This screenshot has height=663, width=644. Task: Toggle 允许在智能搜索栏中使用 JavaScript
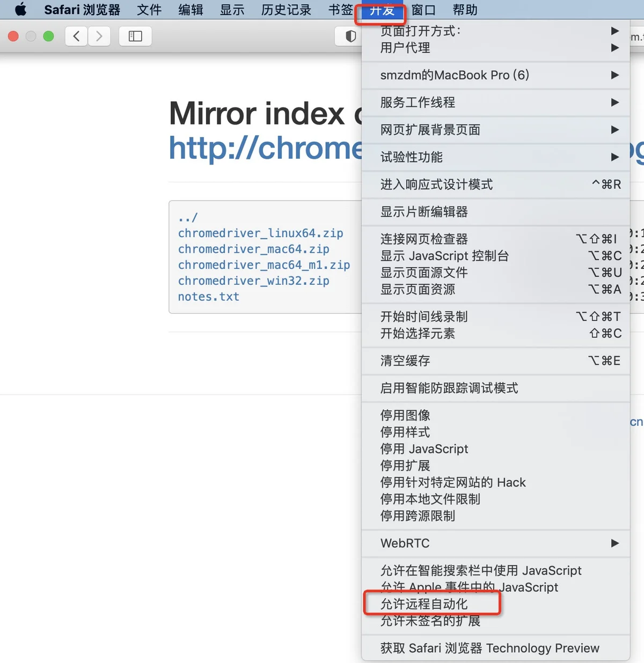(496, 570)
